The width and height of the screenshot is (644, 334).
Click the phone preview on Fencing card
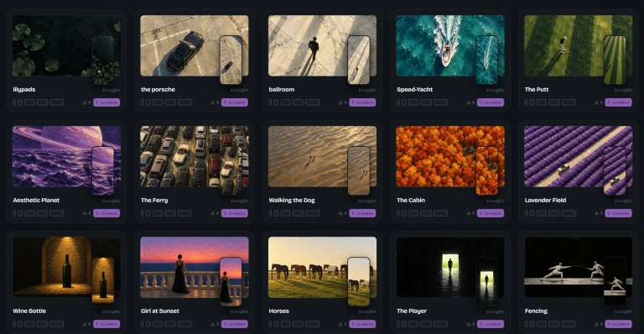(615, 281)
